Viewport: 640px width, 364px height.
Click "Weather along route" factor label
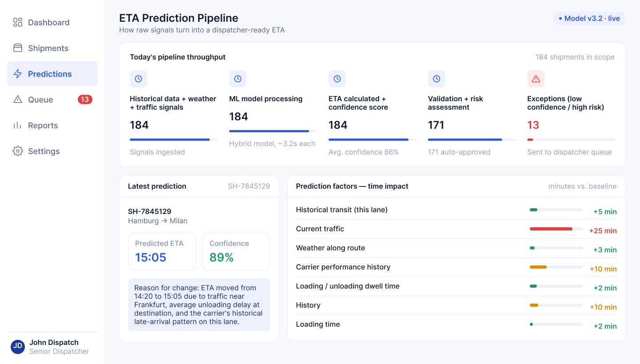click(x=330, y=248)
